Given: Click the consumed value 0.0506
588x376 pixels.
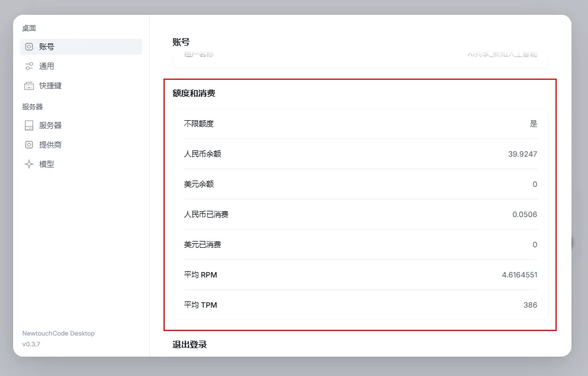Looking at the screenshot, I should pos(525,214).
